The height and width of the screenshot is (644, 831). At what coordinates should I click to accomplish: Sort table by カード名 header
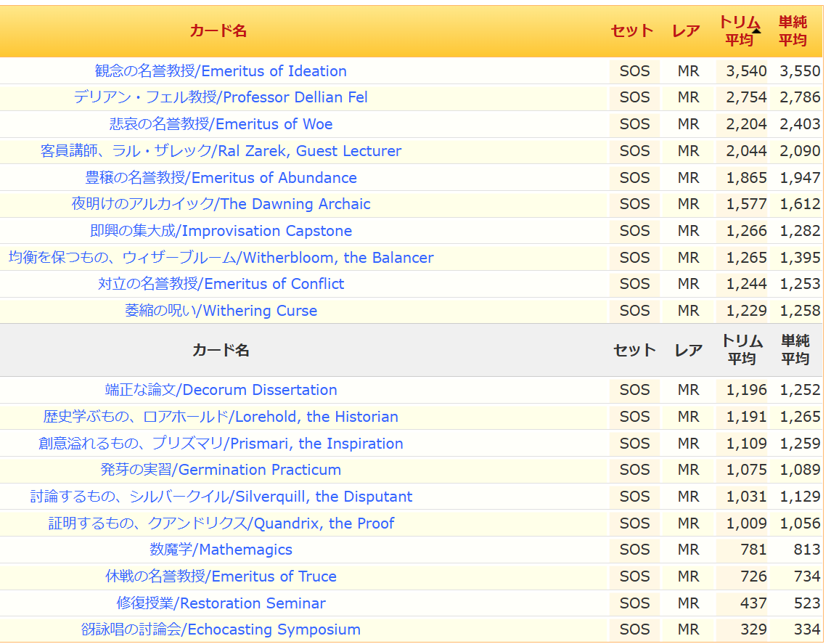(x=218, y=30)
